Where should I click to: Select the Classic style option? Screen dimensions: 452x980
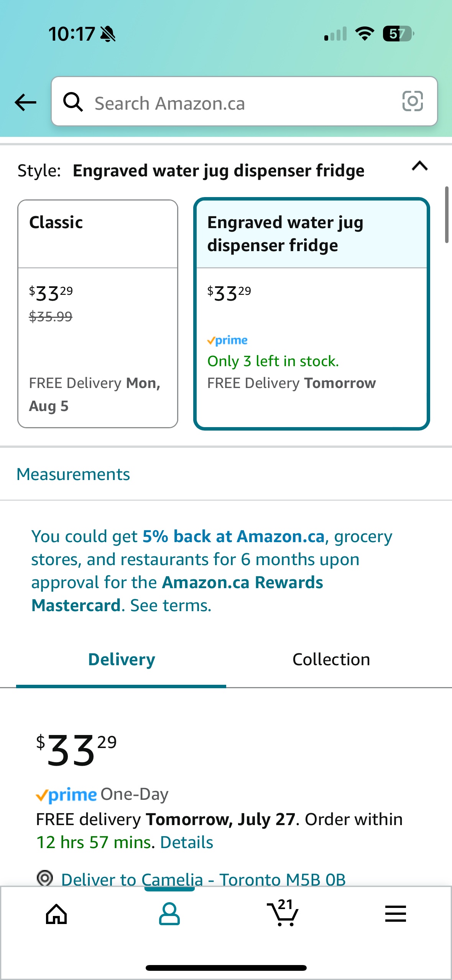point(98,314)
